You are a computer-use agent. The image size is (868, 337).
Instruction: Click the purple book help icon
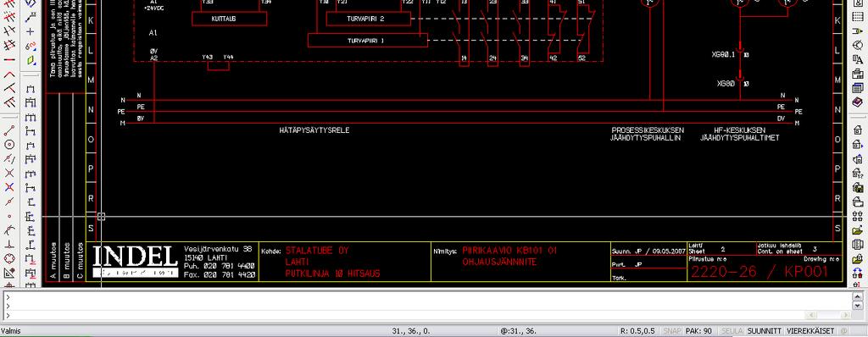[858, 102]
